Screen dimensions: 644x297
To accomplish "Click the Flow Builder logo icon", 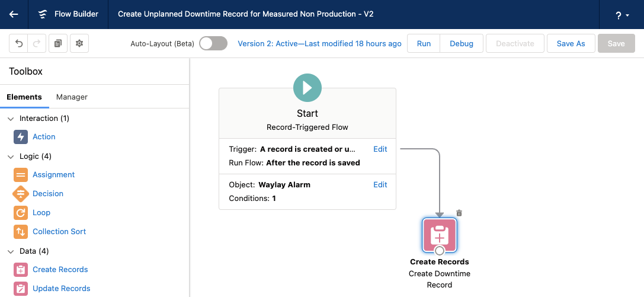I will coord(42,14).
